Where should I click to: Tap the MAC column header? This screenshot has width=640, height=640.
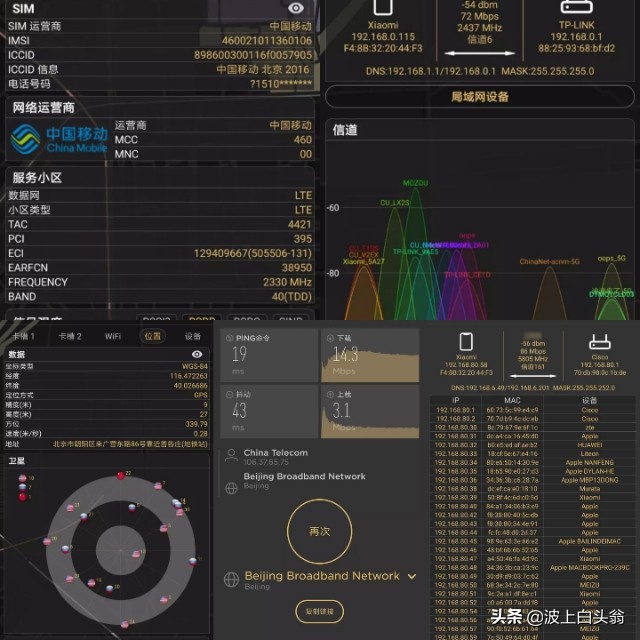tap(512, 400)
